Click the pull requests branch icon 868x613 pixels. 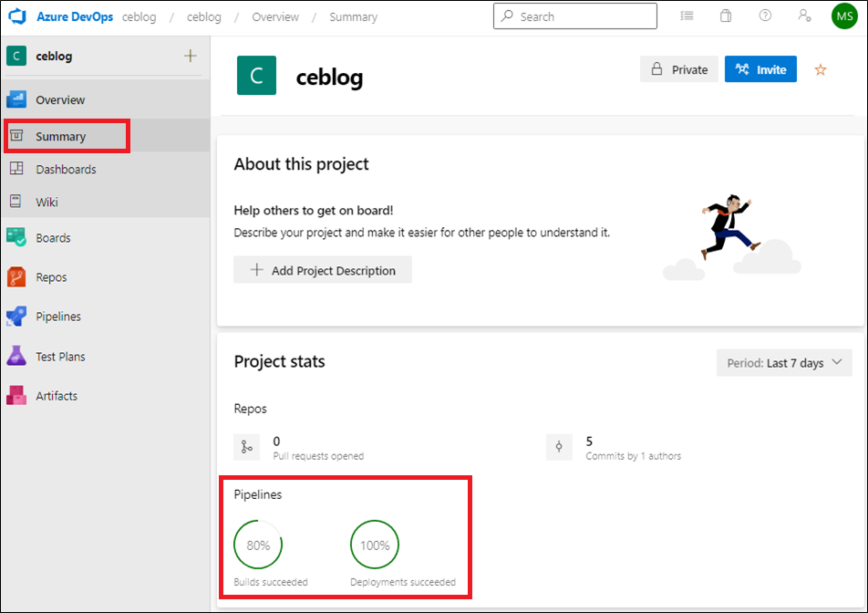click(246, 447)
